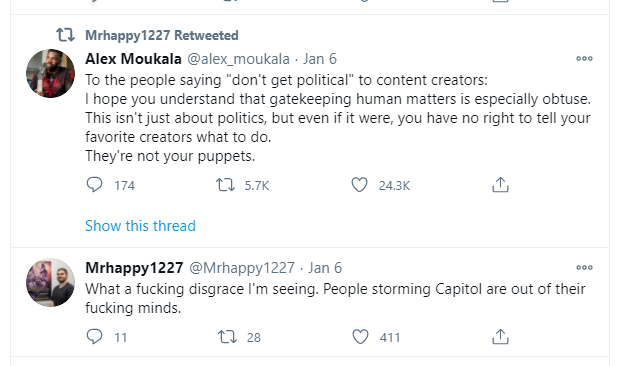This screenshot has height=366, width=619.
Task: Open the @alex_moukala handle
Action: click(x=238, y=59)
